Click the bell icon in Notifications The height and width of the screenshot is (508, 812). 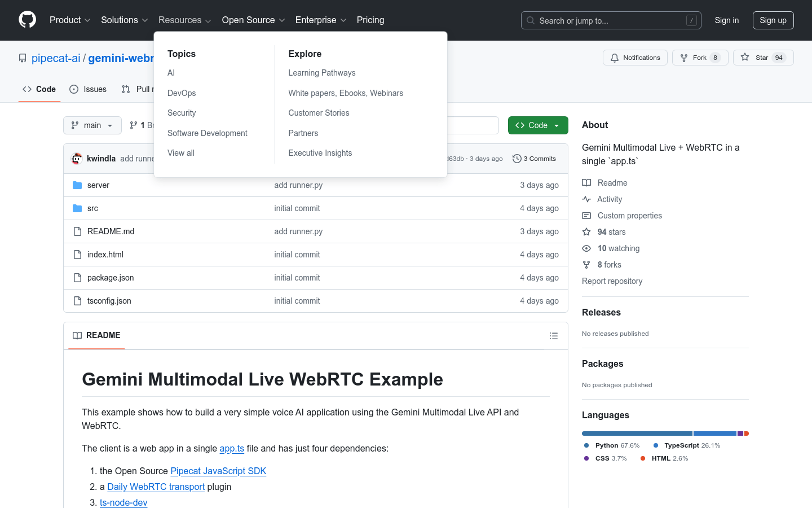click(615, 58)
